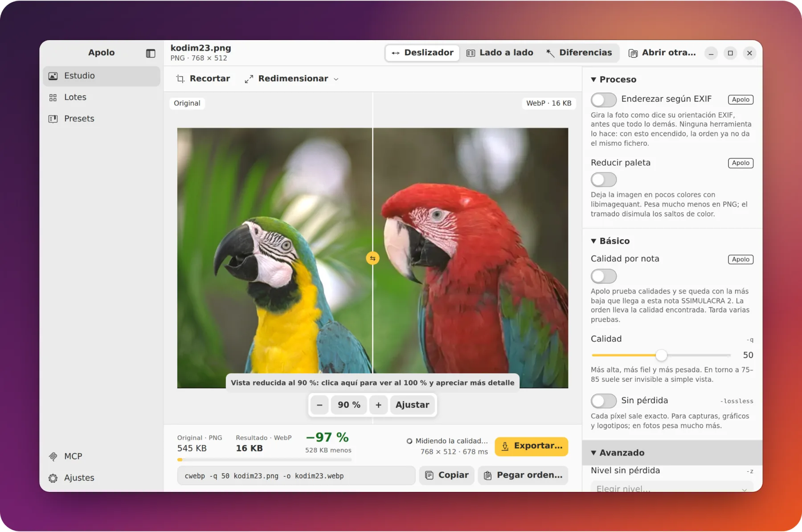Image resolution: width=802 pixels, height=532 pixels.
Task: Switch to Lado a lado view
Action: point(500,53)
